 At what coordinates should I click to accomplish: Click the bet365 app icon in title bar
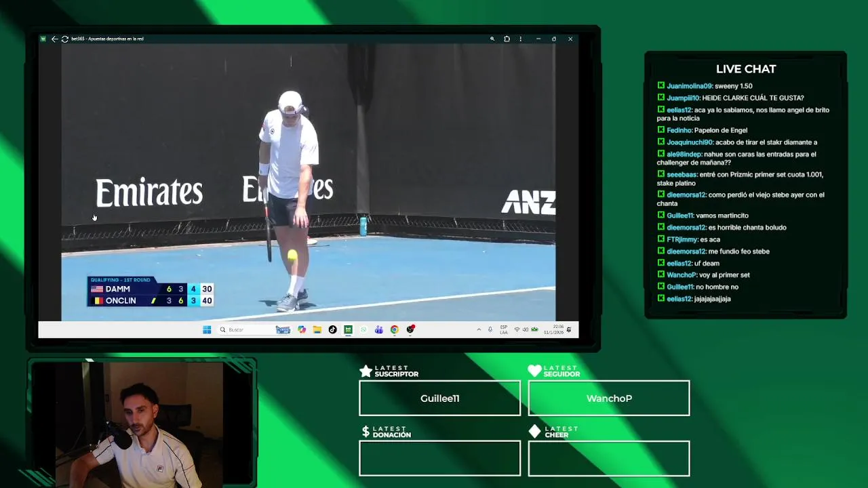(x=43, y=39)
